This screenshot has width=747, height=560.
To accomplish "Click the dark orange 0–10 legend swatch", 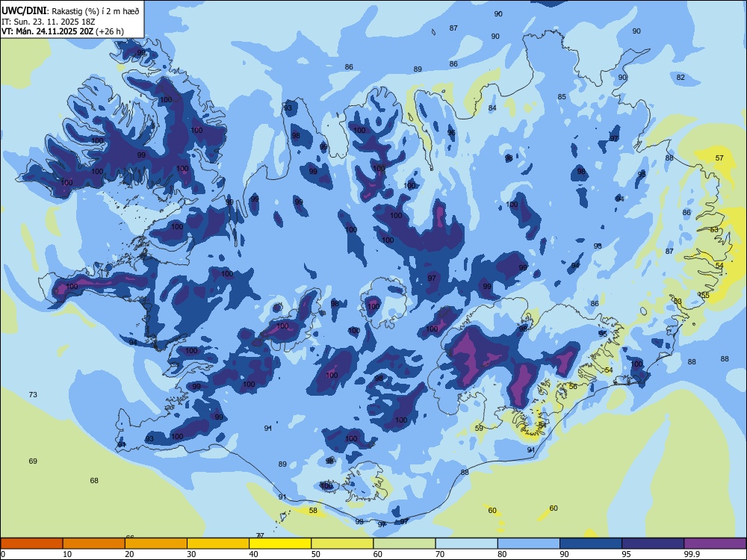I will (x=31, y=544).
